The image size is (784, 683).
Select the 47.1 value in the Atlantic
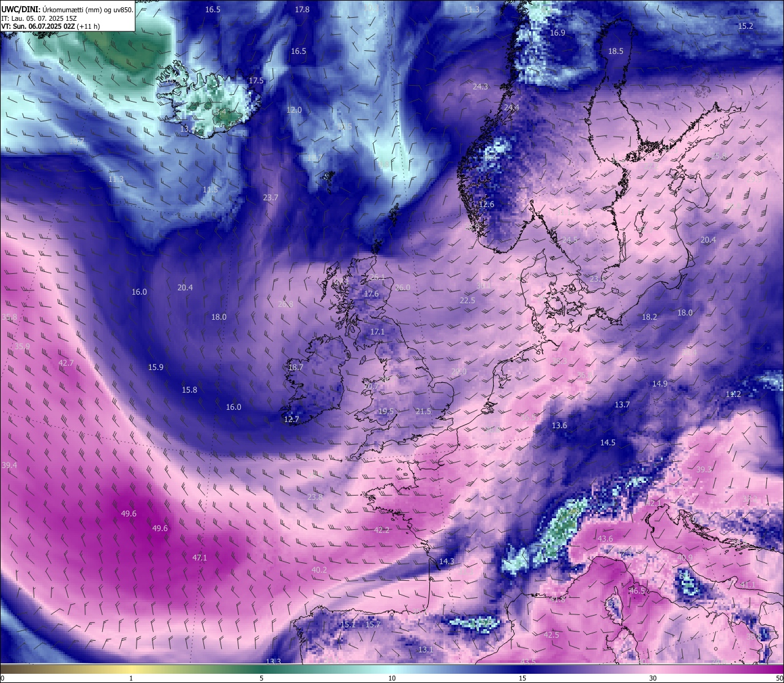click(x=200, y=558)
